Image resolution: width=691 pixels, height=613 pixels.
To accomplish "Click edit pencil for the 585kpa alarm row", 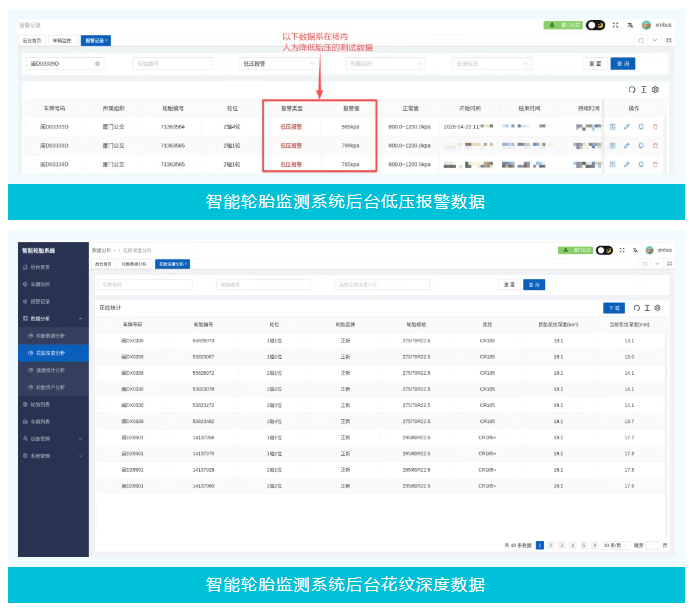I will coord(627,127).
